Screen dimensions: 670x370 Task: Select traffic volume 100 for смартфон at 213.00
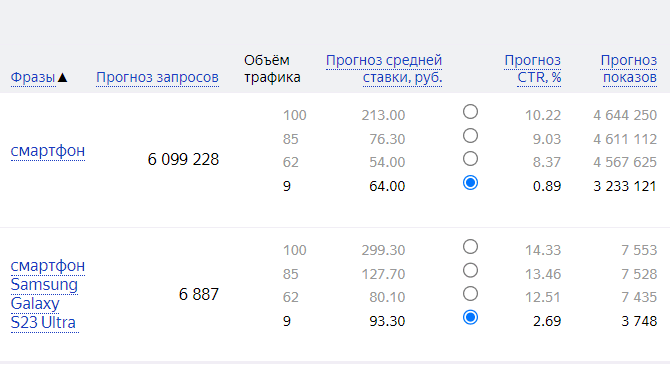[x=470, y=112]
